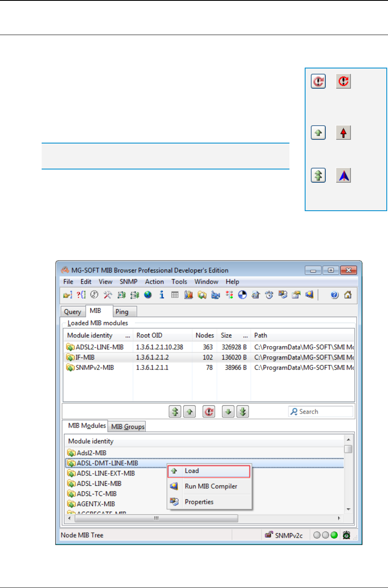Switch to the Query tab
388x588 pixels.
(x=73, y=312)
